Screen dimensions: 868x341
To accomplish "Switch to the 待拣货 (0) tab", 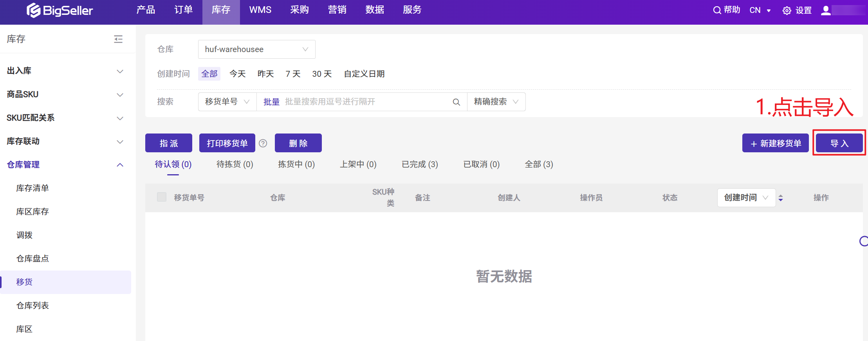I will 235,164.
